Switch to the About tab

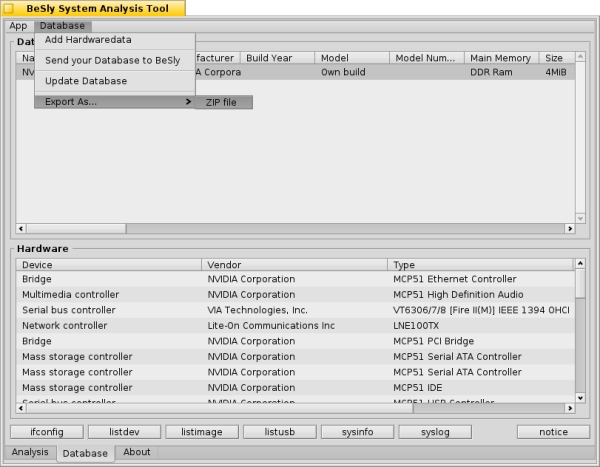click(137, 453)
